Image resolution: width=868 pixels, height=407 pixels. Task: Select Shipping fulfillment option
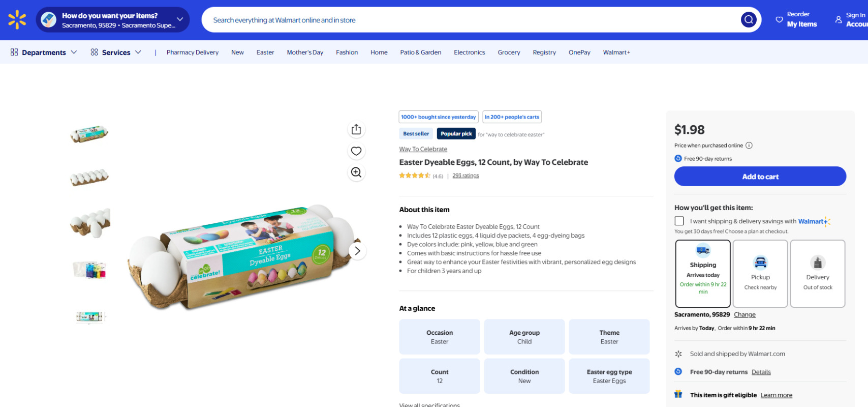[x=703, y=274]
